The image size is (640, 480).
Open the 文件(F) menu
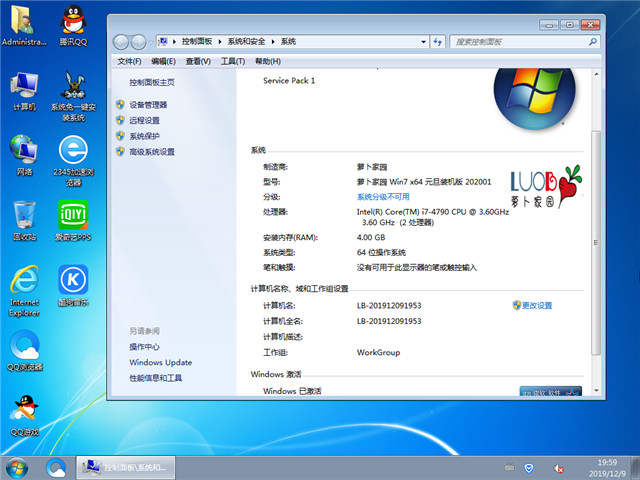click(x=129, y=61)
